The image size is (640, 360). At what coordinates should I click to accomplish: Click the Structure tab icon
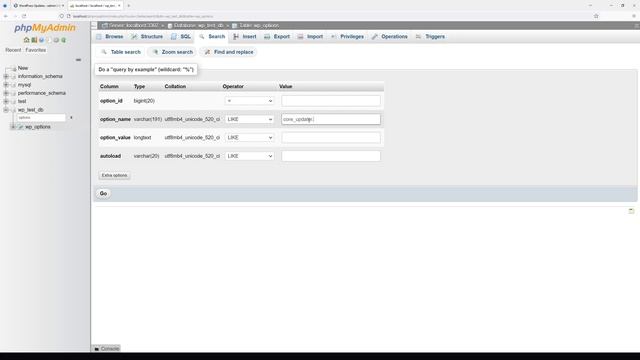[x=134, y=37]
